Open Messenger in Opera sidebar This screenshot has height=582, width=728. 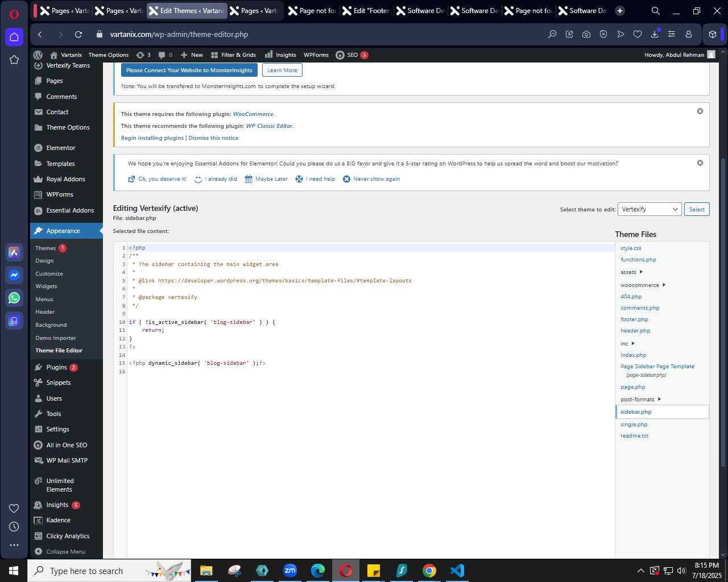coord(14,275)
